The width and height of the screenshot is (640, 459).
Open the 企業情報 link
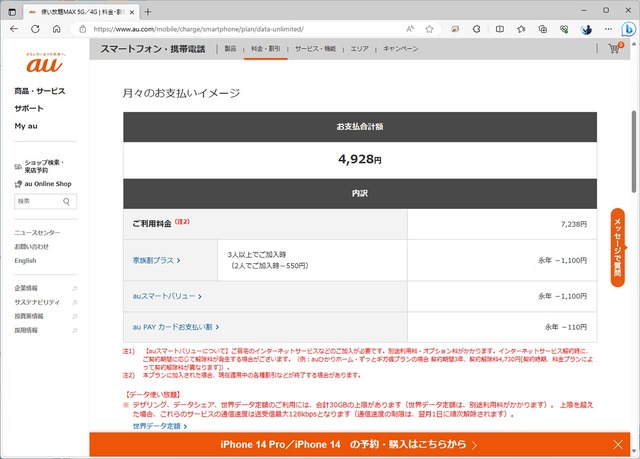click(x=26, y=288)
